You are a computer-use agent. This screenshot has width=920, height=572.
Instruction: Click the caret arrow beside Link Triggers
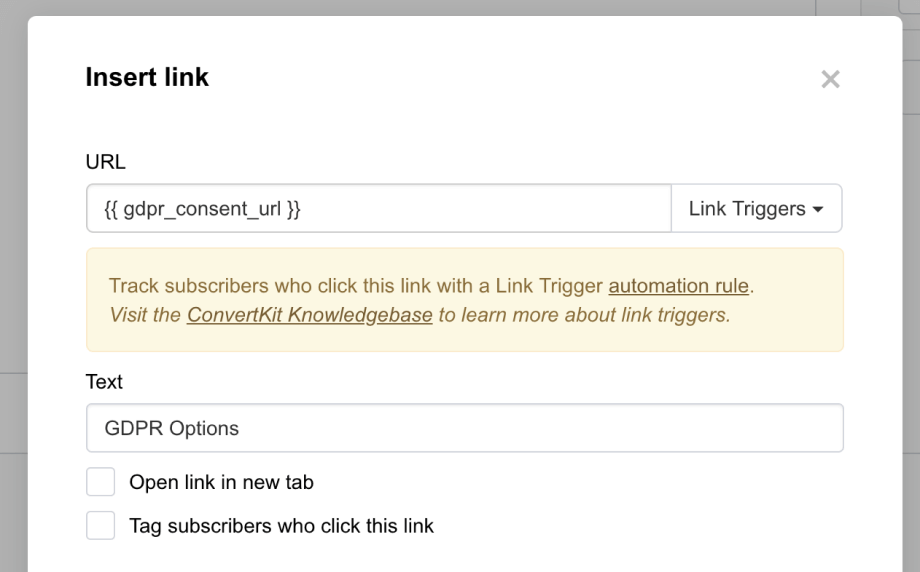(819, 210)
